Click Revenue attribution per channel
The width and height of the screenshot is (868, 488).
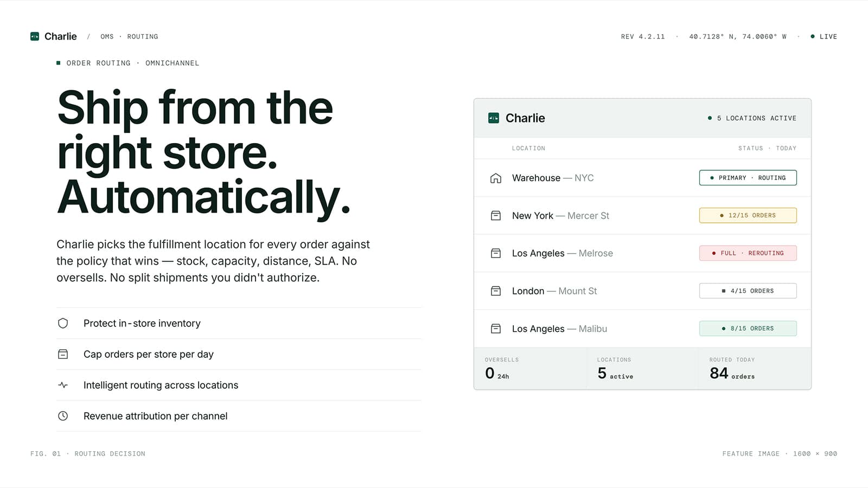239,416
